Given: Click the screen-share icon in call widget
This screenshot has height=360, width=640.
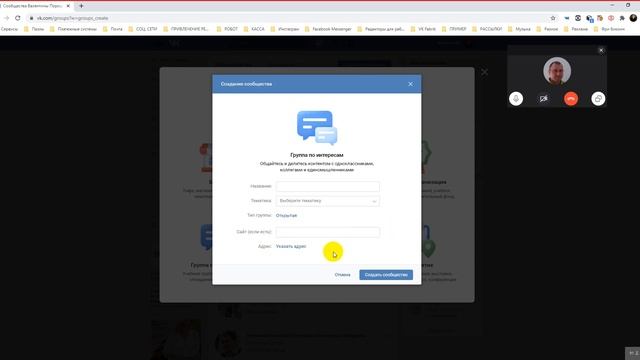Looking at the screenshot, I should (598, 98).
